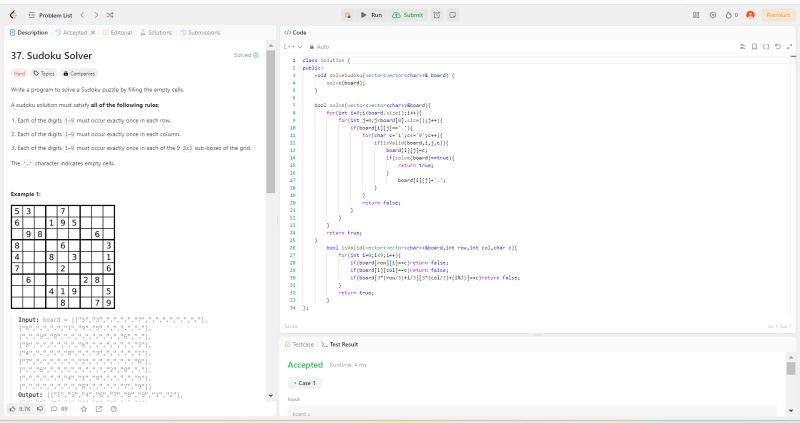
Task: Click the "Runtime: 4 ms" text
Action: (x=348, y=365)
